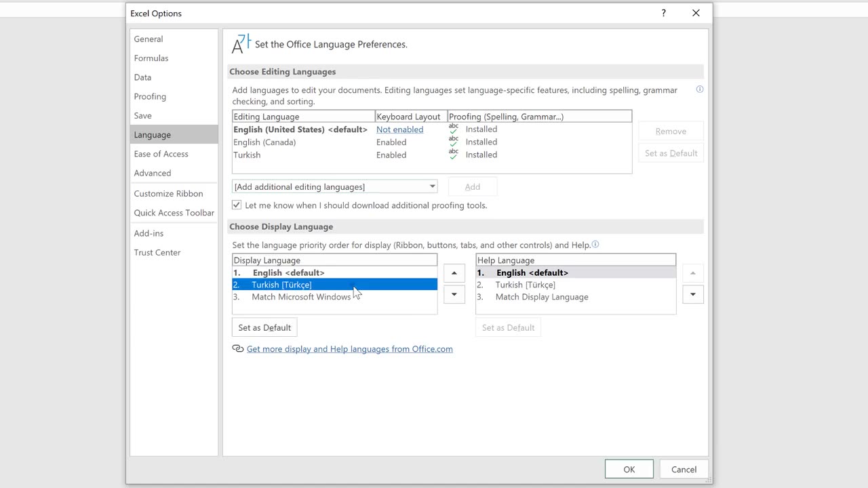Click the Turkish proofing installed icon

(x=454, y=155)
